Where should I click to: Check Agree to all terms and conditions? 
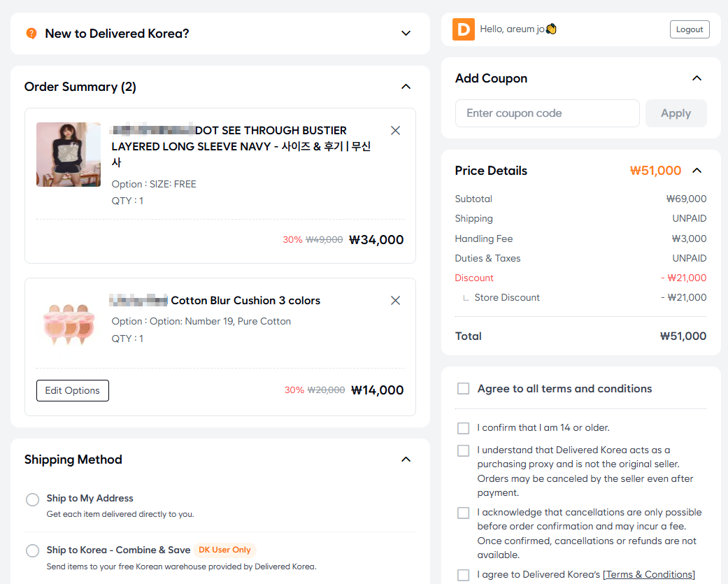(x=464, y=389)
